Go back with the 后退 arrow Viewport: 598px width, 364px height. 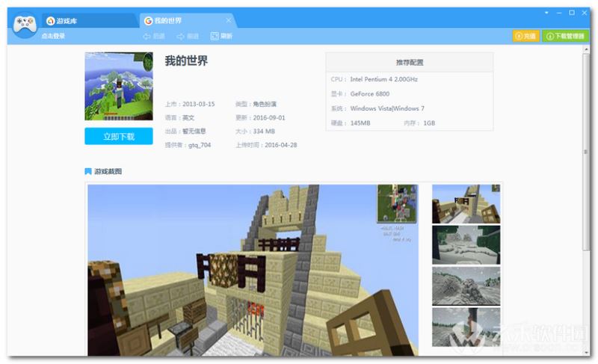click(x=154, y=36)
